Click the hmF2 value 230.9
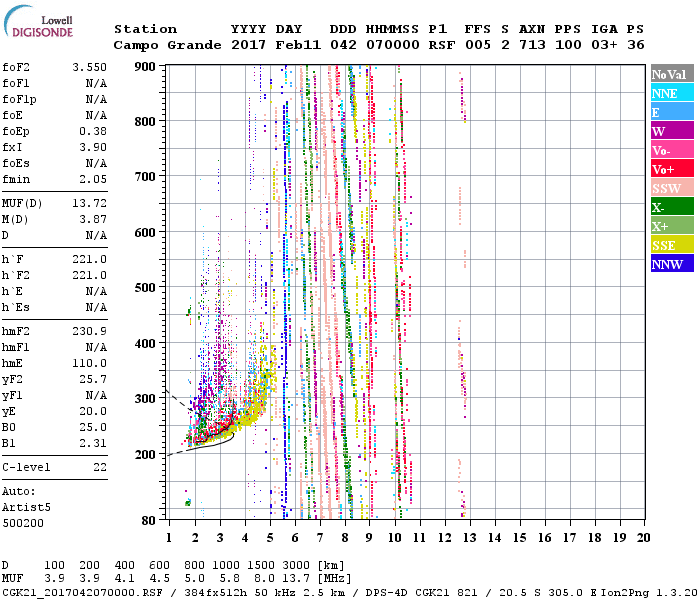Screen dimensions: 700x600 coord(90,331)
